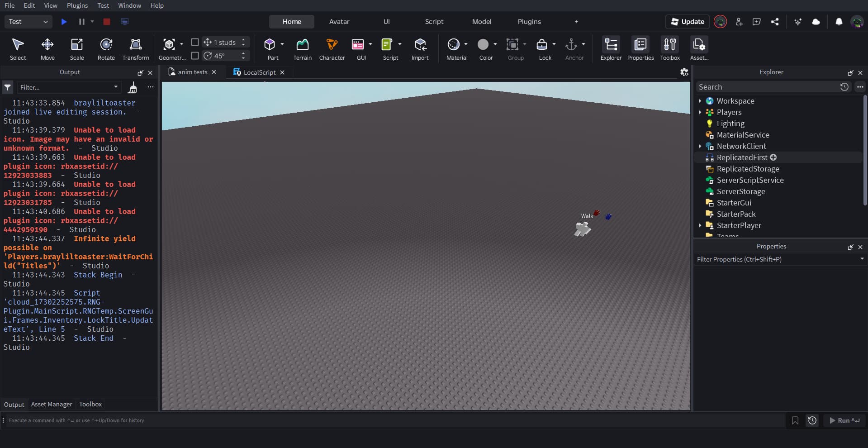Open the LocalScript document tab
The image size is (868, 448).
click(259, 72)
